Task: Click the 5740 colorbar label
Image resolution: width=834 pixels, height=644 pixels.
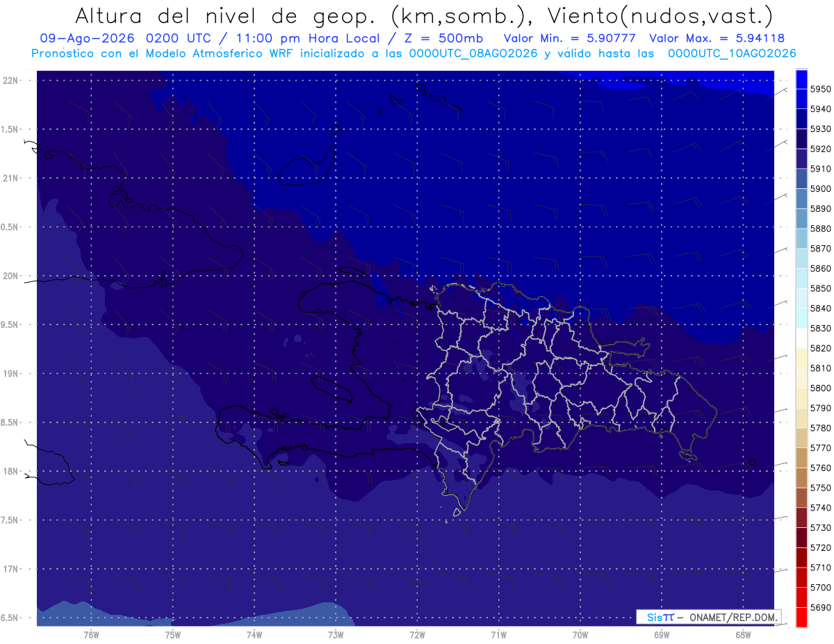Action: coord(821,508)
